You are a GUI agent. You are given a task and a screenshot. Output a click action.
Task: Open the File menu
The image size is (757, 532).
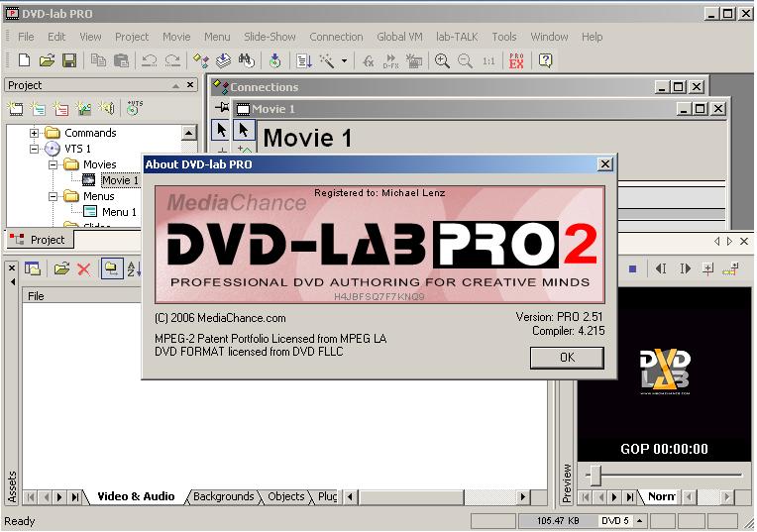[x=26, y=37]
